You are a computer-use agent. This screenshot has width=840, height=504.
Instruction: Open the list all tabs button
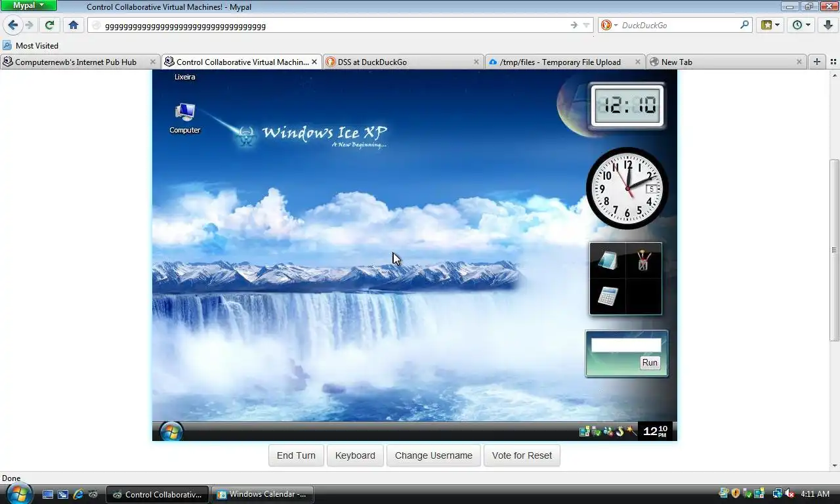tap(833, 62)
